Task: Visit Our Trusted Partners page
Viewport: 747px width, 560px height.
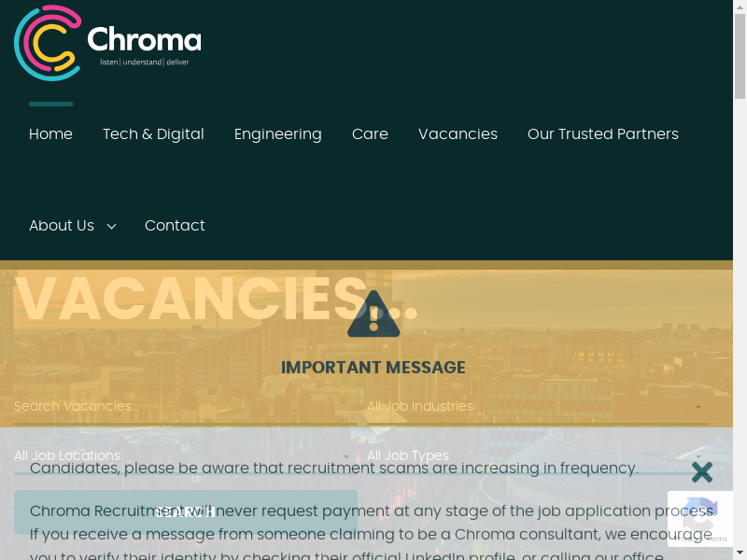Action: (602, 134)
